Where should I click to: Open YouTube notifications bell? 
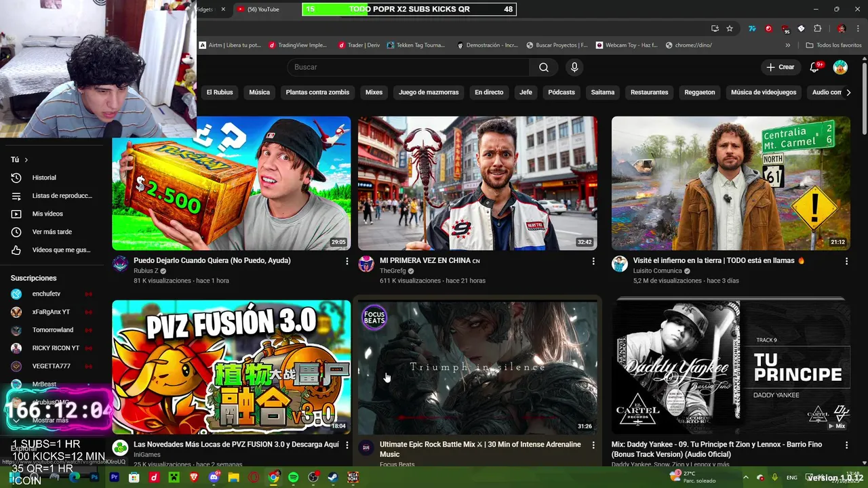click(815, 67)
